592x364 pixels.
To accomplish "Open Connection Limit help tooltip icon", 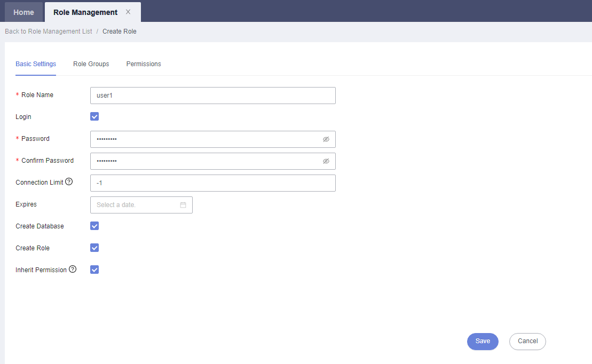I will (69, 181).
